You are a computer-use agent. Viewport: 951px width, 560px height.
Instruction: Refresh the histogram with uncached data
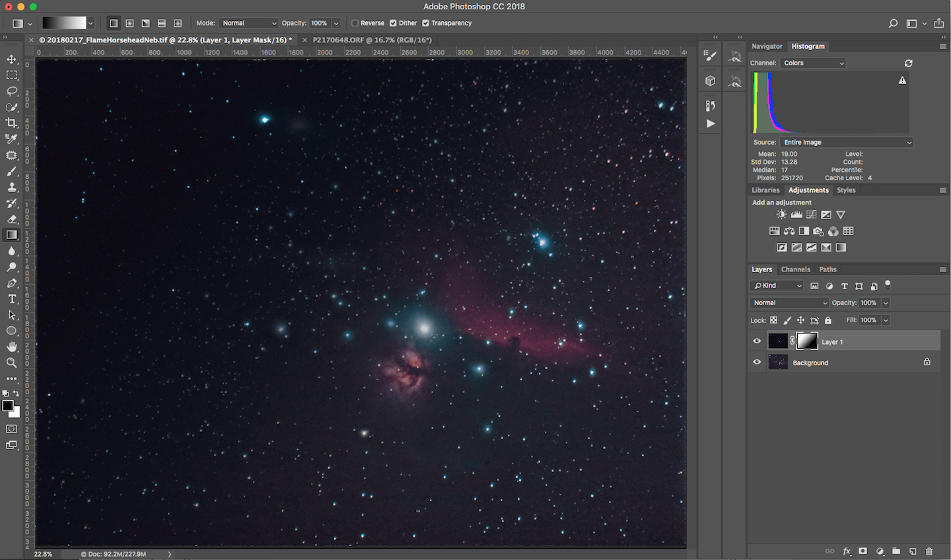[x=908, y=63]
